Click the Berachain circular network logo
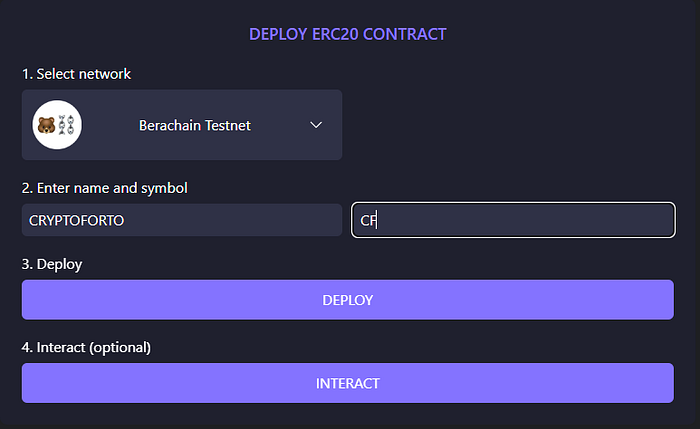 coord(57,125)
